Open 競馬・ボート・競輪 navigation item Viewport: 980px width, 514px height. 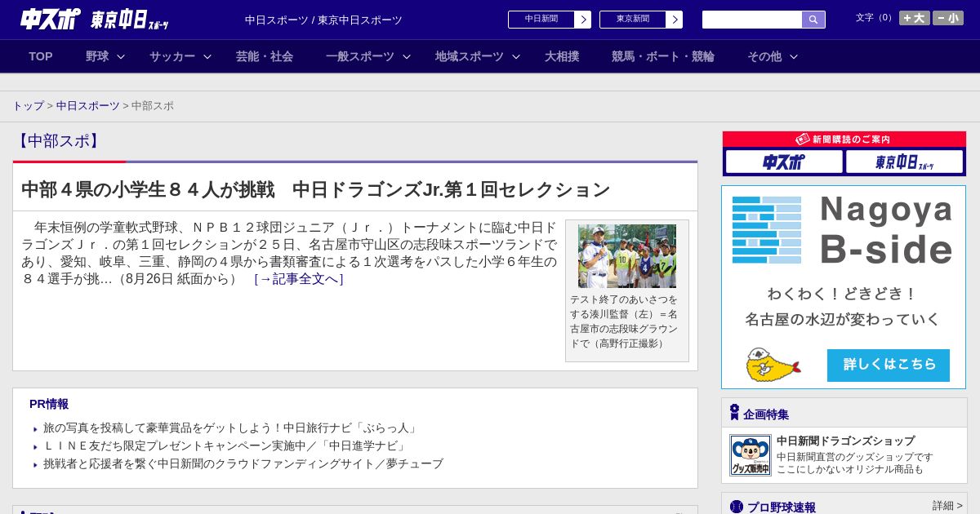coord(663,56)
